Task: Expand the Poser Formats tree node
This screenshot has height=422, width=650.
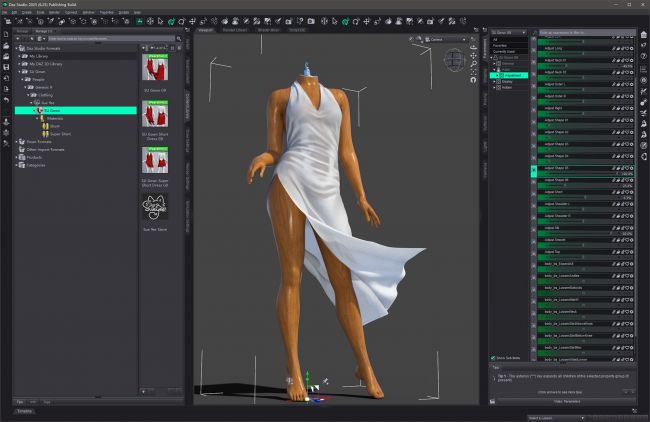Action: coord(16,141)
